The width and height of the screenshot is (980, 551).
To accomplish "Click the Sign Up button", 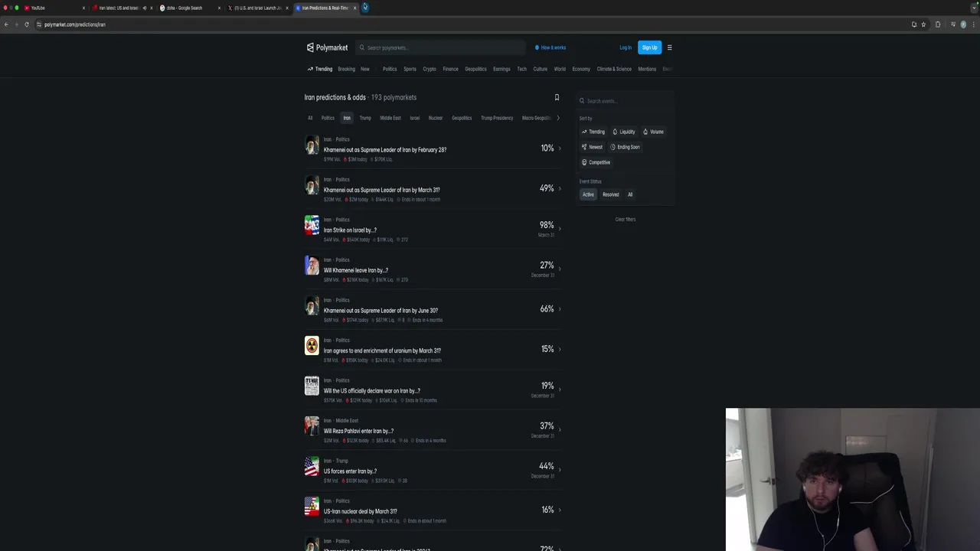I will point(649,47).
